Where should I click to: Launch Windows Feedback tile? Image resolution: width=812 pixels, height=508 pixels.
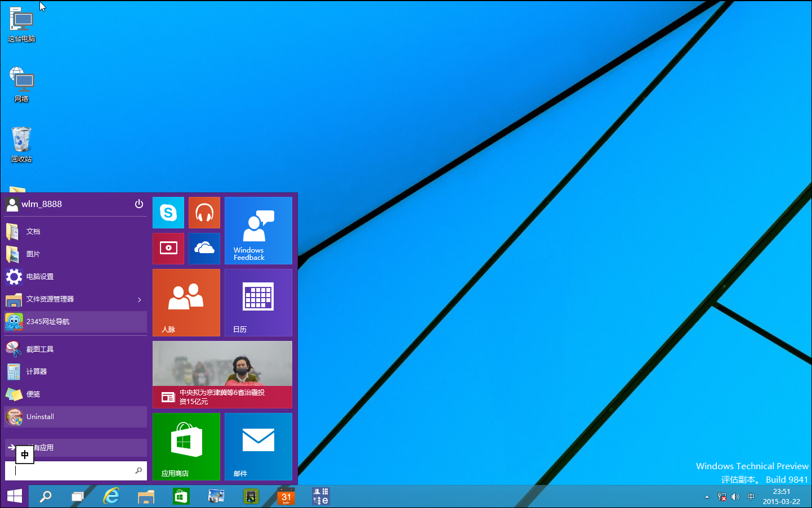(x=258, y=231)
